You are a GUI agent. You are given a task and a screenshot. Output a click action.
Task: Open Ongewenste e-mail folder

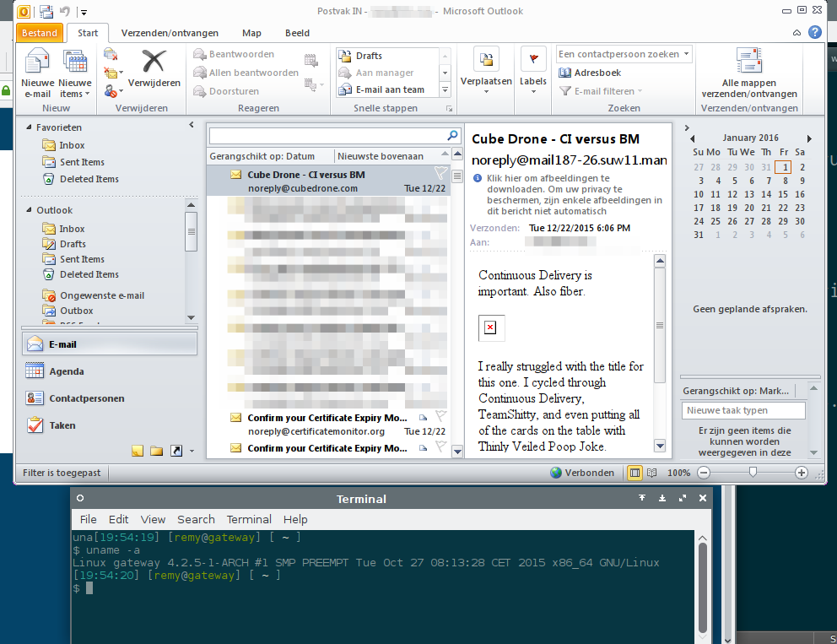click(94, 295)
